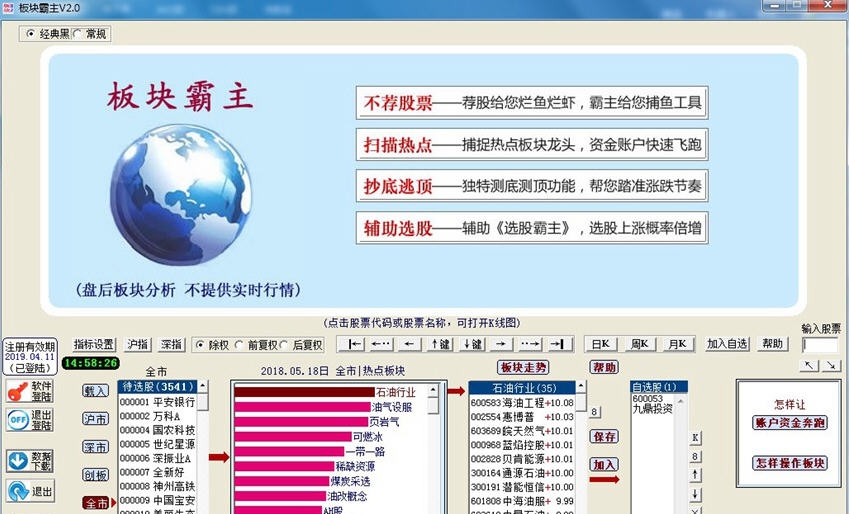849x514 pixels.
Task: Click the 保存 save button
Action: pyautogui.click(x=604, y=437)
